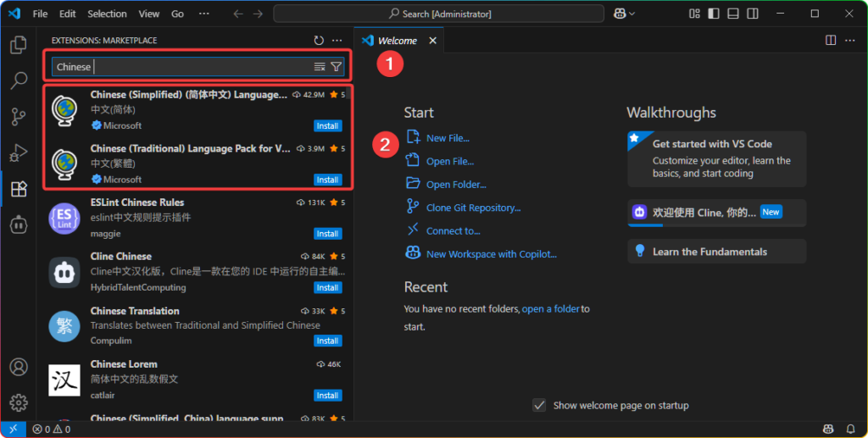The image size is (868, 438).
Task: Clear extensions search results icon
Action: [x=320, y=67]
